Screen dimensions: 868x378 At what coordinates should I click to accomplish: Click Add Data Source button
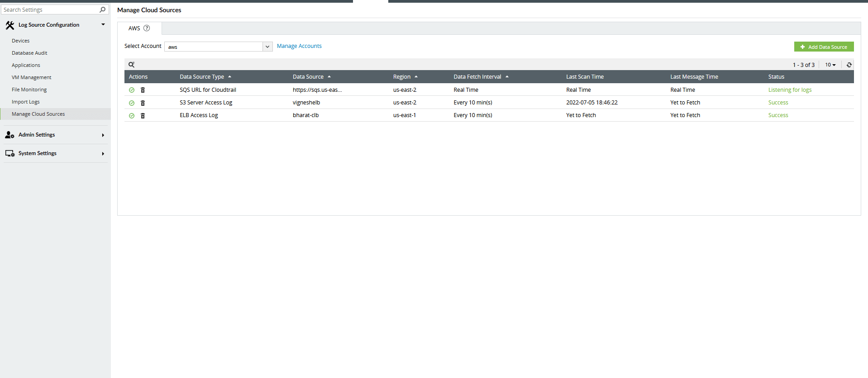point(824,47)
